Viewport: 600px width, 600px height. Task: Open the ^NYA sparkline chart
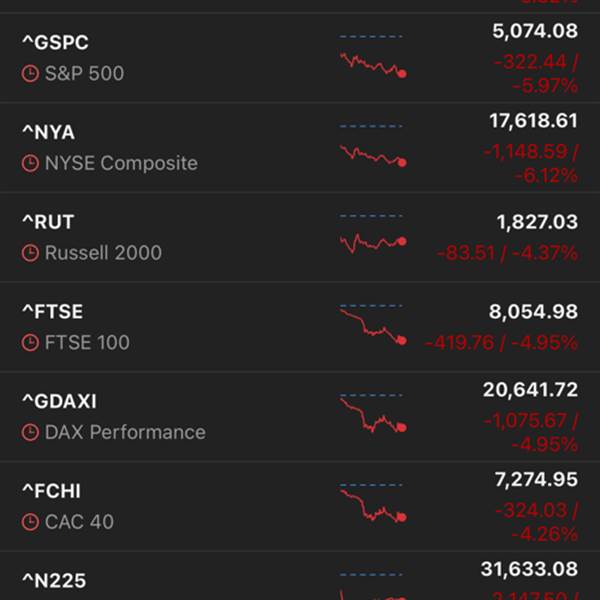point(373,146)
